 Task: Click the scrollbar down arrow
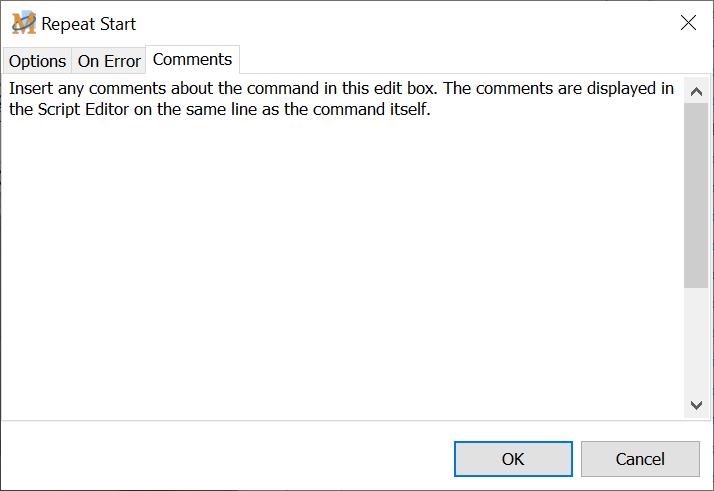(696, 405)
